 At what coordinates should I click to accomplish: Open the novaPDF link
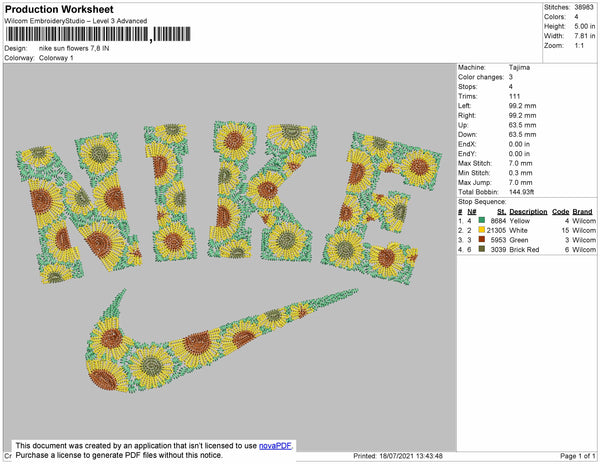[x=275, y=446]
